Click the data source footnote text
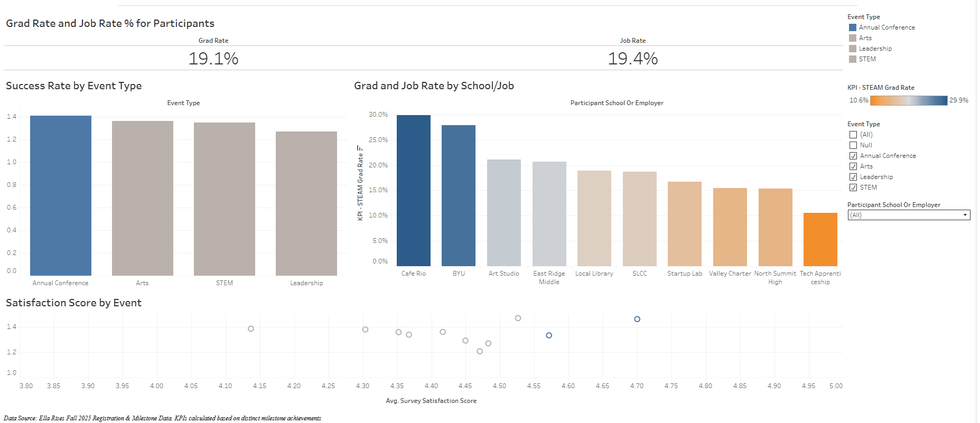The image size is (980, 423). pos(162,418)
